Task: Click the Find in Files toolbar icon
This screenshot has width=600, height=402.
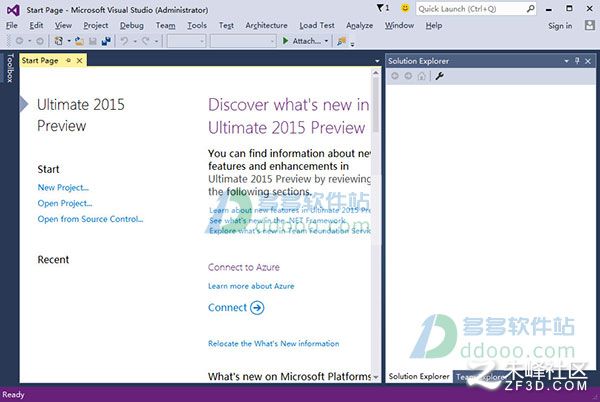Action: (x=342, y=41)
